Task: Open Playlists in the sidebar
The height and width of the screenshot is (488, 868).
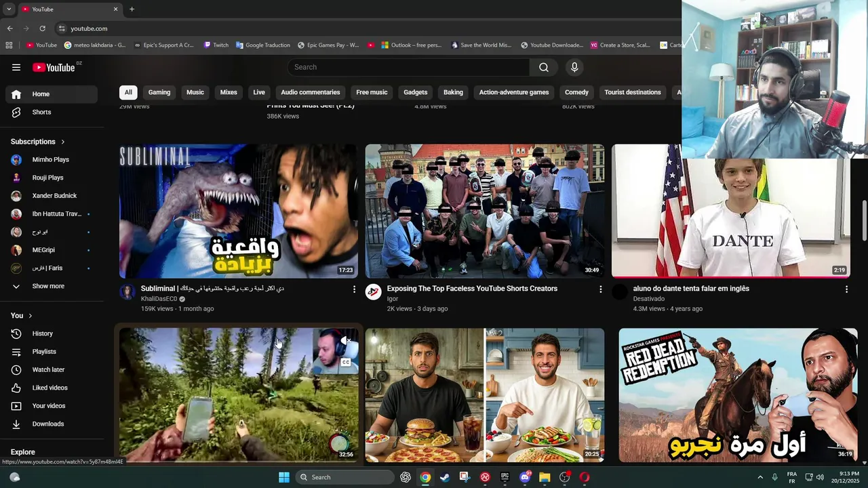Action: coord(52,352)
